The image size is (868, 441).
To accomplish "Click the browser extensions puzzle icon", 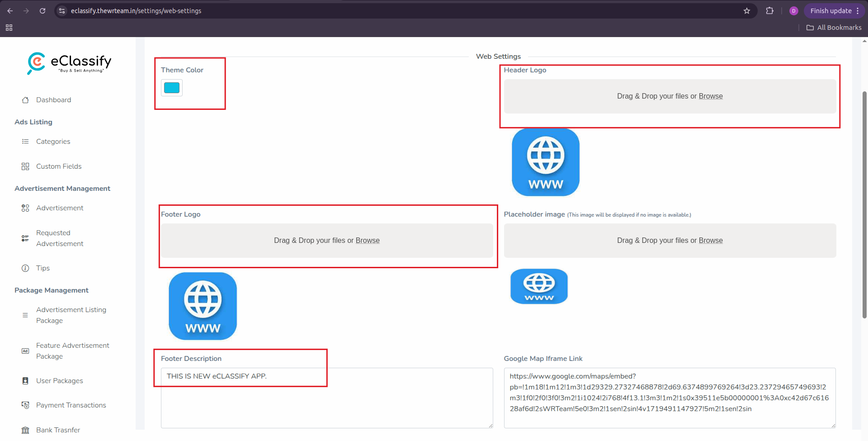I will click(770, 10).
